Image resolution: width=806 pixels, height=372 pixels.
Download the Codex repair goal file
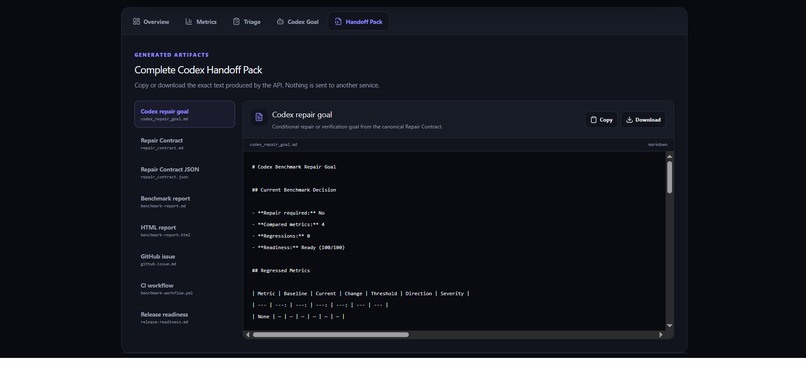pos(644,120)
